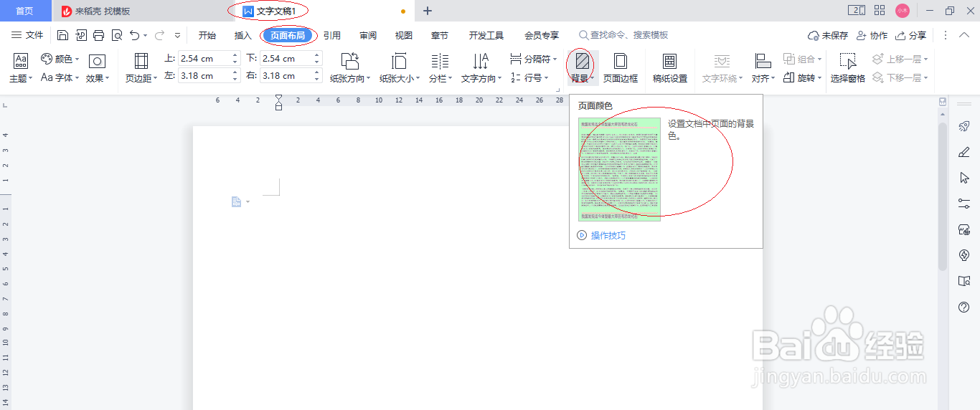The height and width of the screenshot is (410, 980).
Task: Click the book search icon in right sidebar
Action: pos(963,281)
